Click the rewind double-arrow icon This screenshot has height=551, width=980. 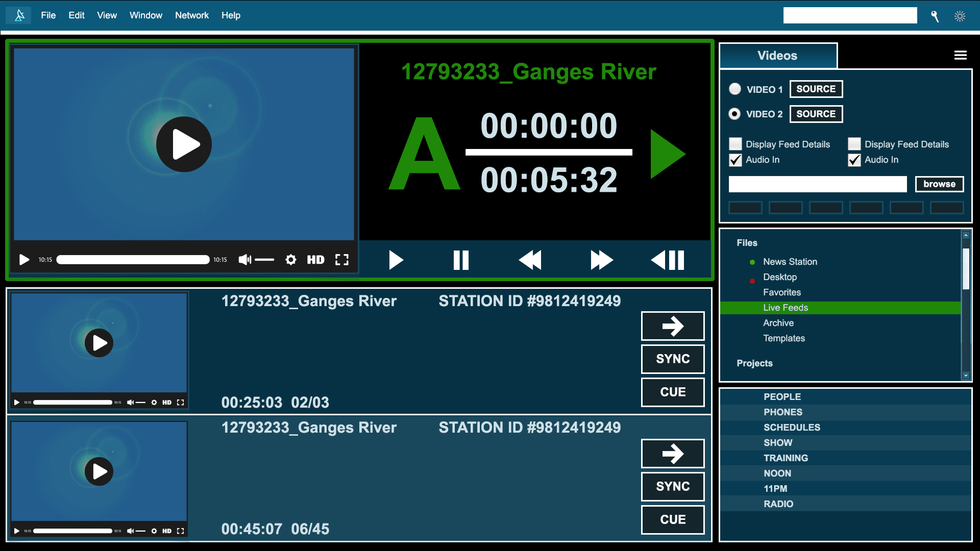pos(530,260)
